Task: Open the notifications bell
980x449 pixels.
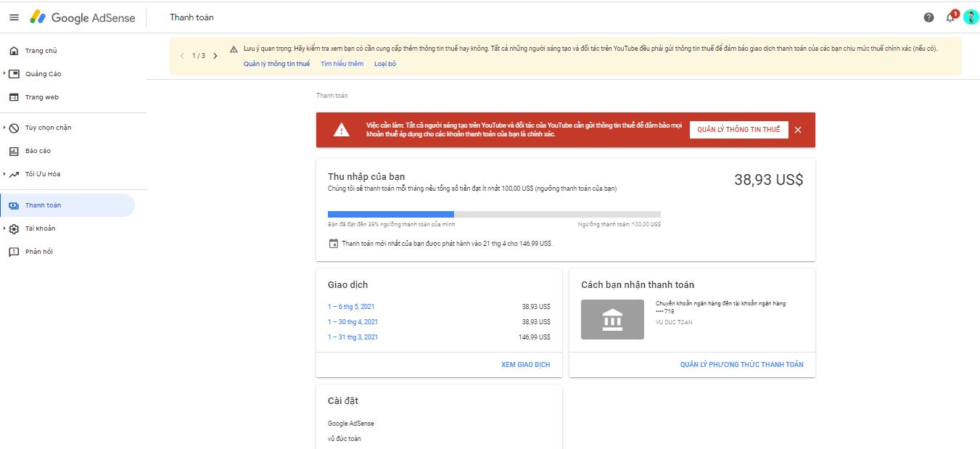Action: pos(950,17)
